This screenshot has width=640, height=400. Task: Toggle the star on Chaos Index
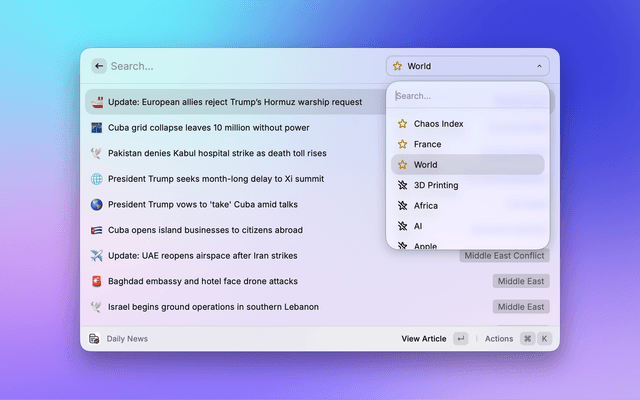(x=402, y=124)
